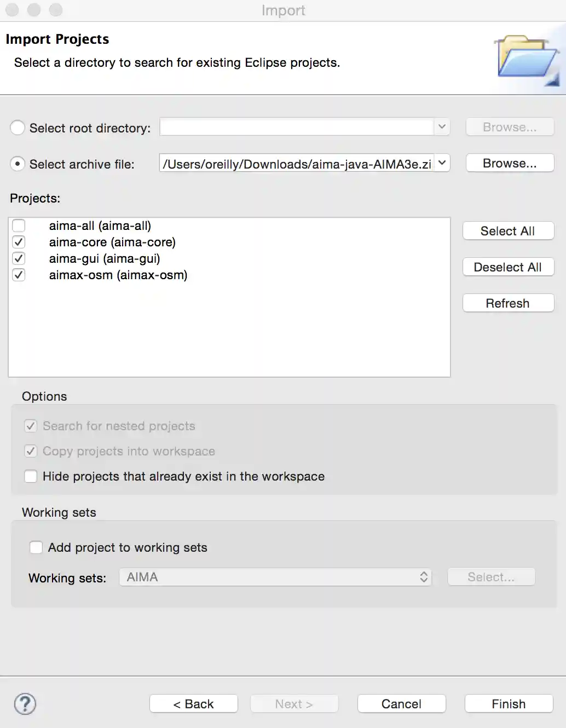Go Back to the previous wizard page
This screenshot has width=566, height=728.
tap(193, 704)
